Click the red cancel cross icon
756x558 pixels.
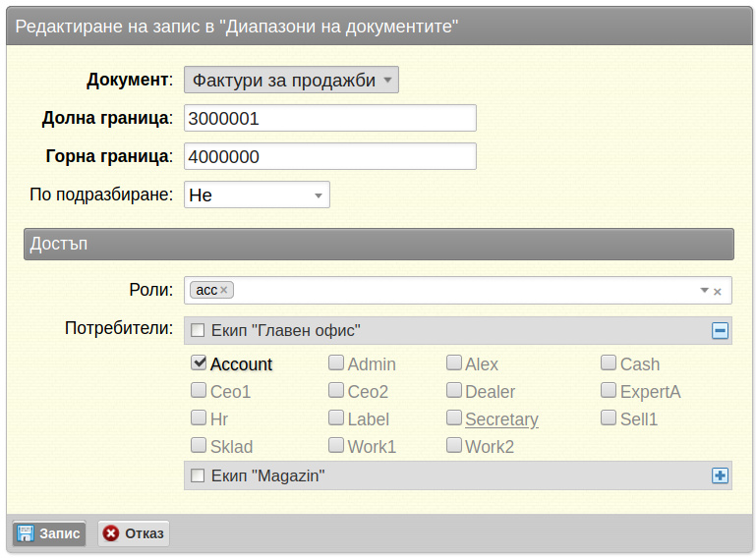tap(111, 533)
